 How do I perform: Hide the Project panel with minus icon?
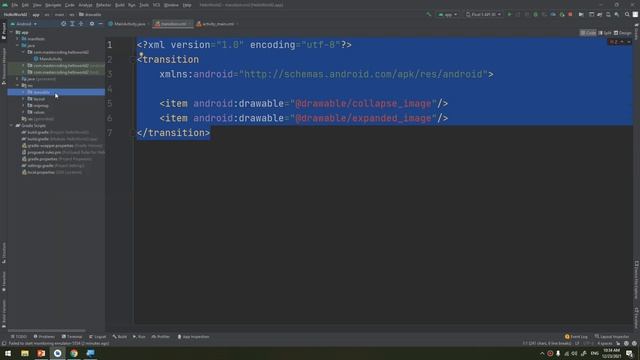point(100,24)
